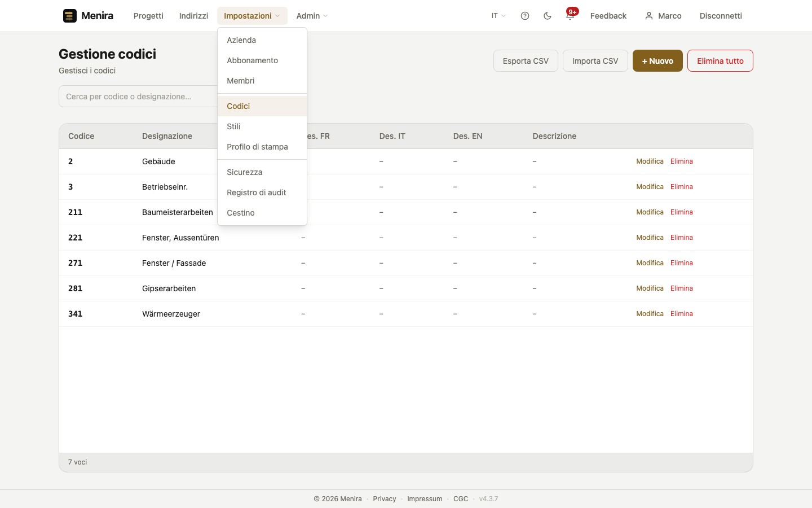Image resolution: width=812 pixels, height=508 pixels.
Task: Select Azienda from the settings menu
Action: pyautogui.click(x=262, y=40)
